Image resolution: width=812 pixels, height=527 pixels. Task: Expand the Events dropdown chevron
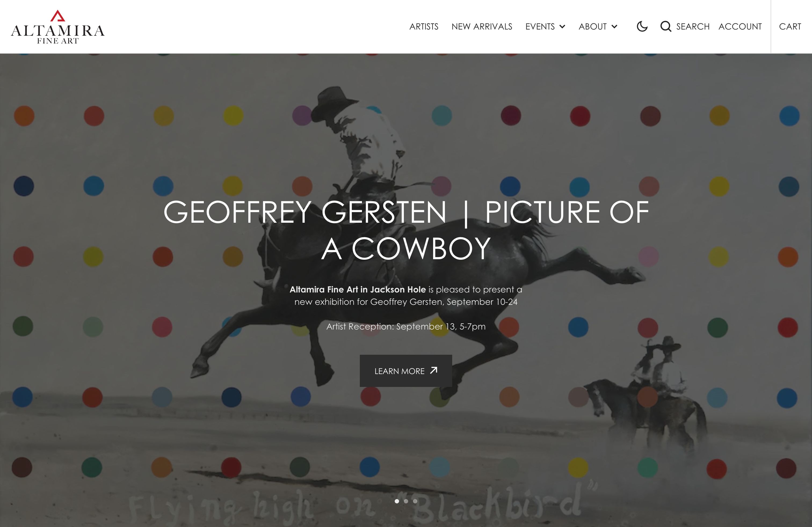(562, 27)
